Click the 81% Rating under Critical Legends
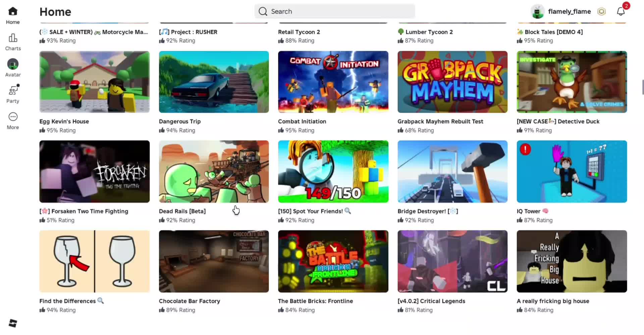This screenshot has height=335, width=644. pyautogui.click(x=415, y=310)
